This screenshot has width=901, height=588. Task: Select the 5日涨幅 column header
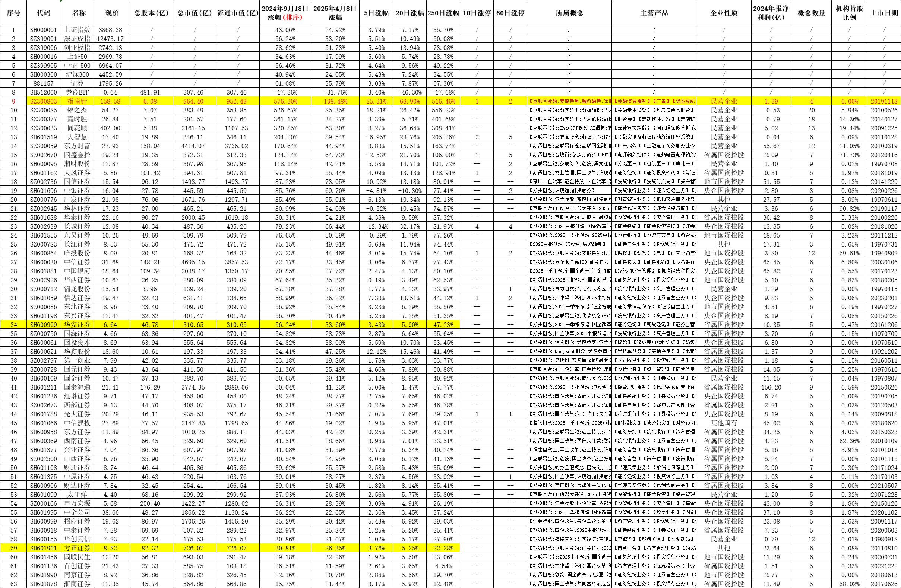pyautogui.click(x=376, y=13)
